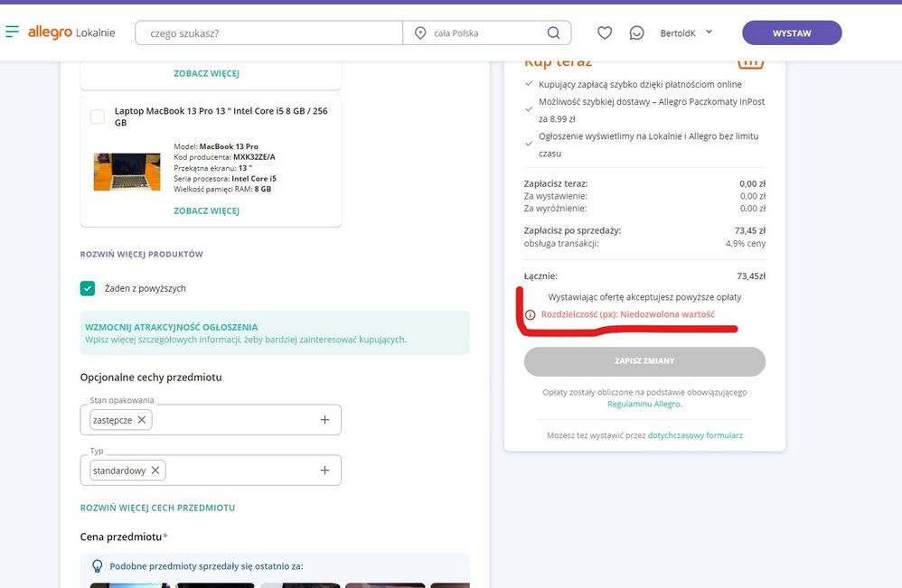
Task: Click the '4,9% ceny' transaction fee value
Action: [x=746, y=244]
